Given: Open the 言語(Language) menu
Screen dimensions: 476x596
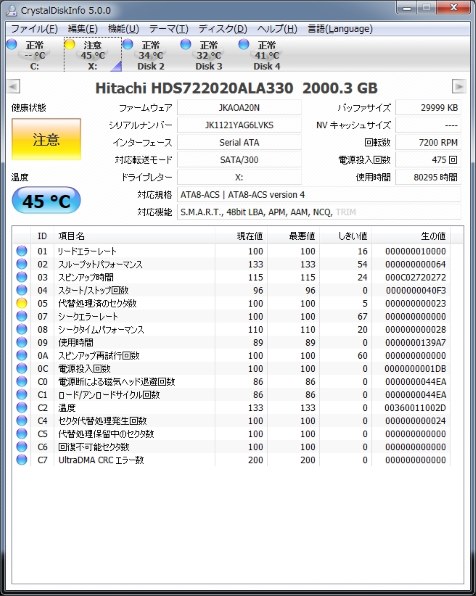Looking at the screenshot, I should [x=340, y=29].
